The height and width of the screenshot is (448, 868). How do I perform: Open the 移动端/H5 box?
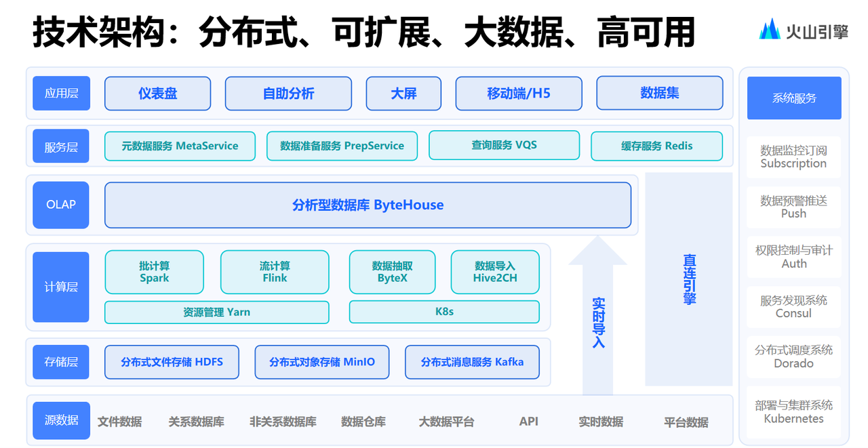click(519, 94)
